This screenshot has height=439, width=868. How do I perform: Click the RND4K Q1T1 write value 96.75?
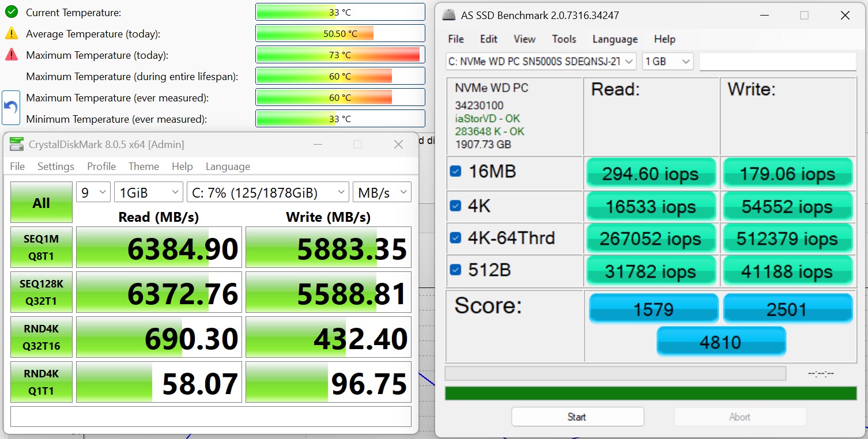[x=329, y=382]
